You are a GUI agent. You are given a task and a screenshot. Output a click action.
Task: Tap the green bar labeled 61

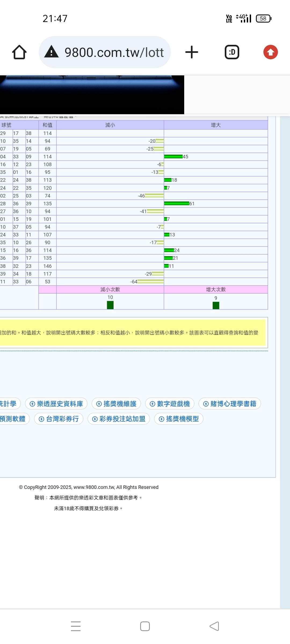(x=177, y=203)
